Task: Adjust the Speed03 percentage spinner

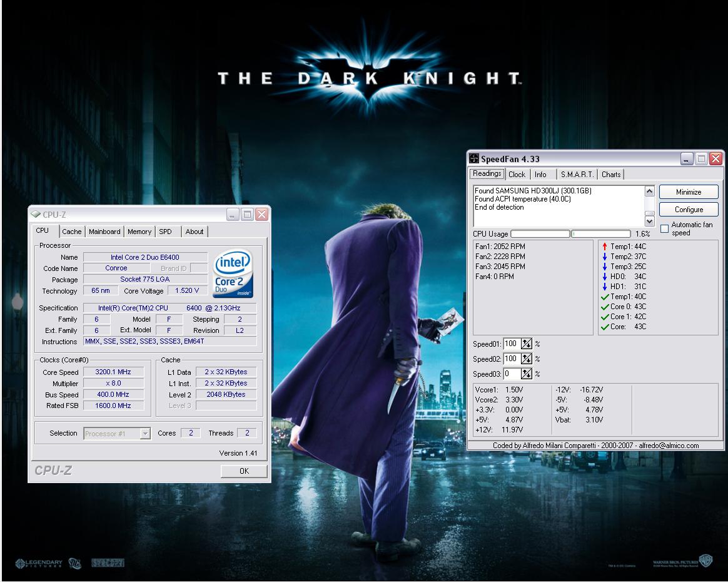Action: click(527, 374)
